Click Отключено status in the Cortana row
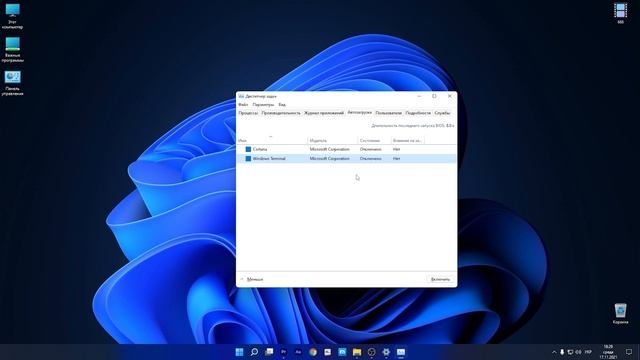The image size is (640, 360). tap(371, 149)
